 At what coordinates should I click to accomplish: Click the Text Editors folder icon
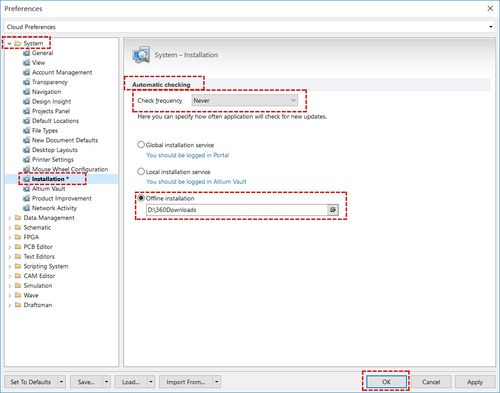click(18, 256)
